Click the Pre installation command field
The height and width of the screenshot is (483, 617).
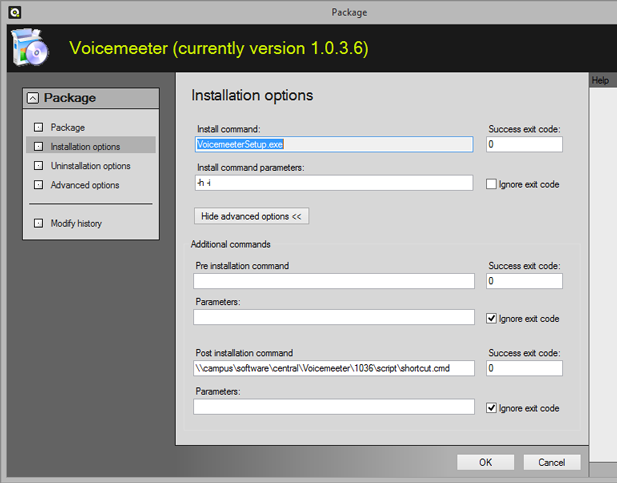point(333,281)
